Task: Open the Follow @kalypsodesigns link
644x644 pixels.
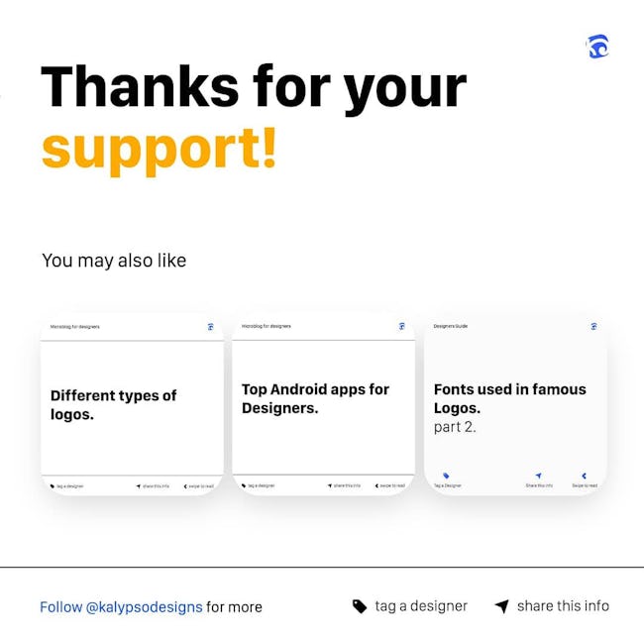Action: (x=121, y=607)
